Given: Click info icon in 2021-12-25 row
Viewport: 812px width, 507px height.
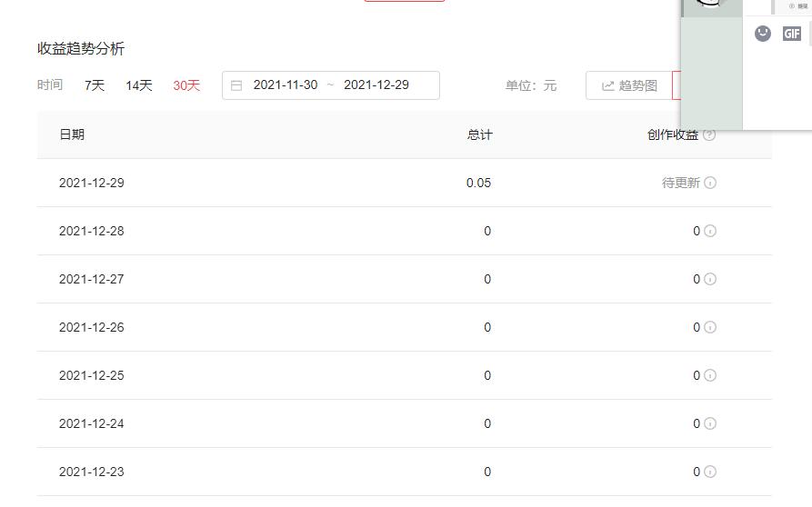Looking at the screenshot, I should (710, 375).
